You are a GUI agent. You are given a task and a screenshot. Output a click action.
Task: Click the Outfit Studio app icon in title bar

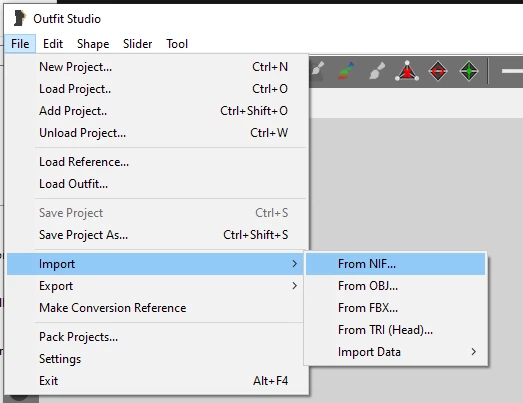pos(19,18)
